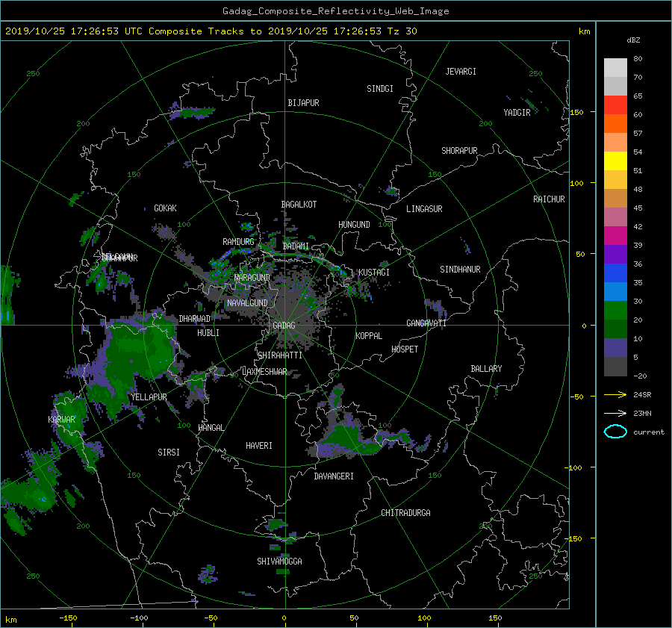672x628 pixels.
Task: Click the YADGIR label
Action: (x=517, y=113)
